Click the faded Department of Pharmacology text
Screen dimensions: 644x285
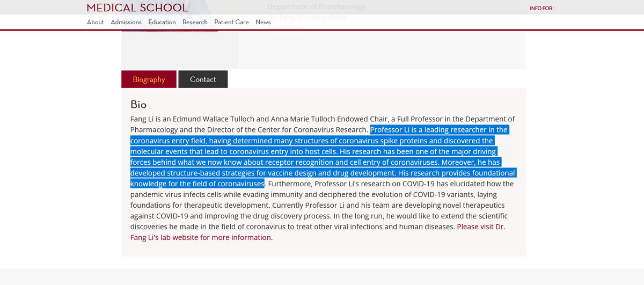pos(317,6)
